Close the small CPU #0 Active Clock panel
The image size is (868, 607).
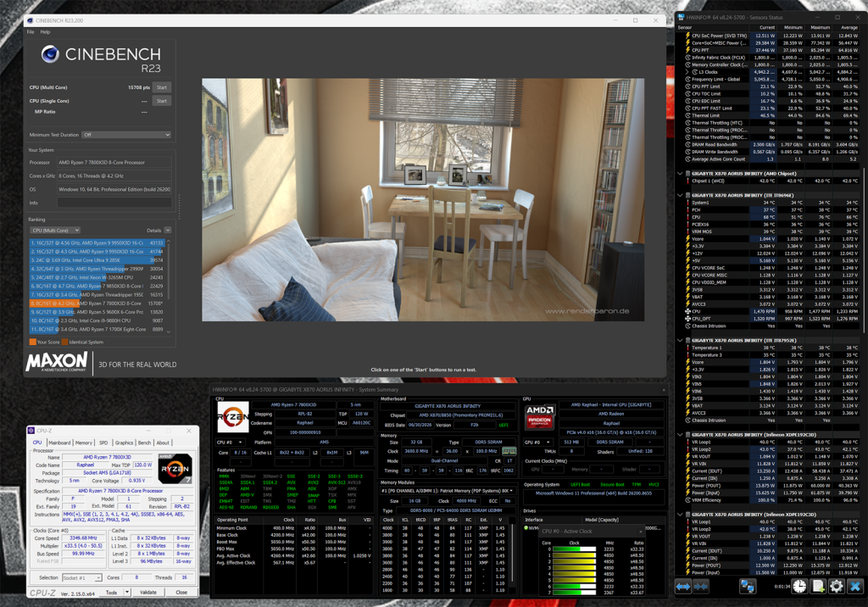pos(641,531)
